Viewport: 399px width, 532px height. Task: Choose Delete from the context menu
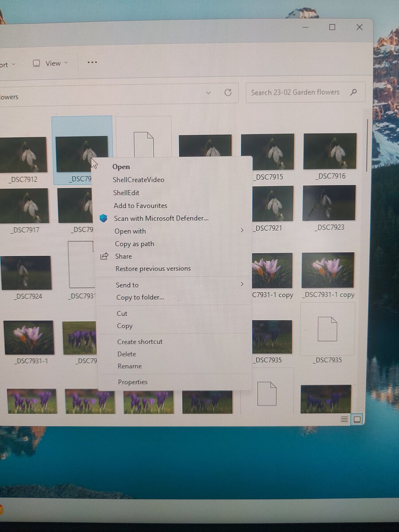pos(127,354)
